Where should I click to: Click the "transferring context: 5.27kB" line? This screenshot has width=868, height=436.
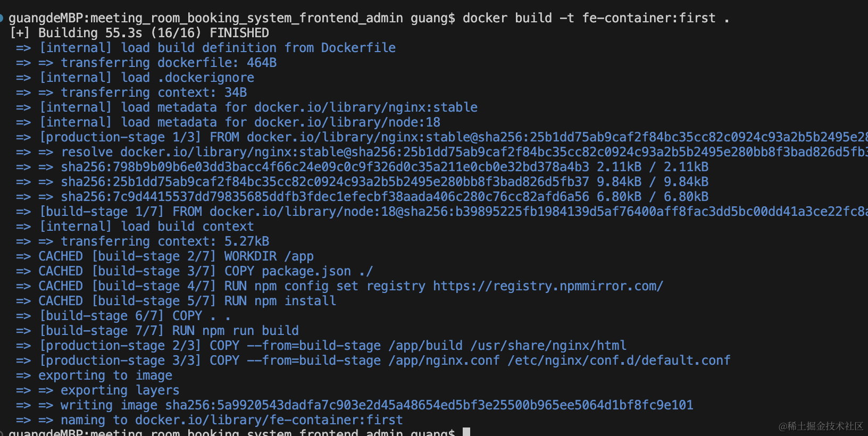point(165,241)
